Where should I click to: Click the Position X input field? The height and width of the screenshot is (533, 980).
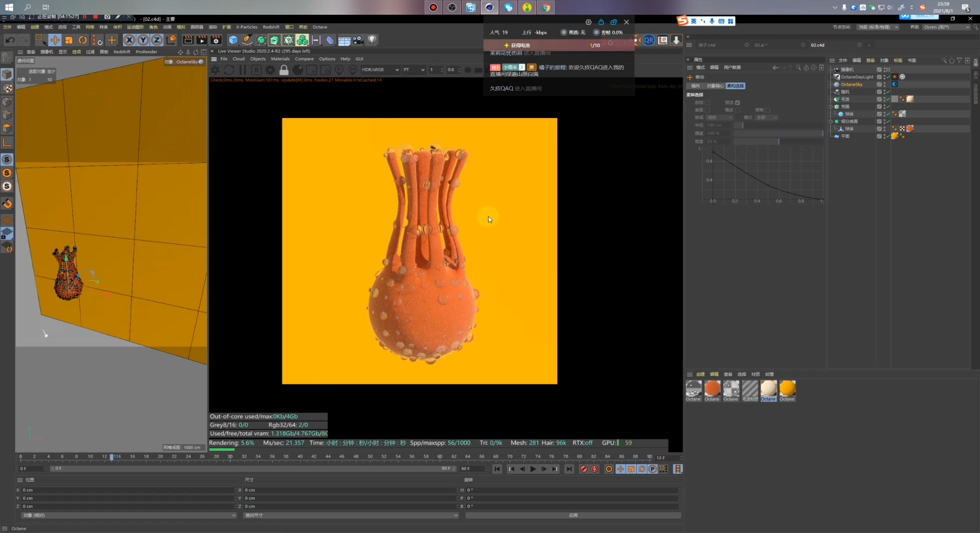[x=128, y=490]
